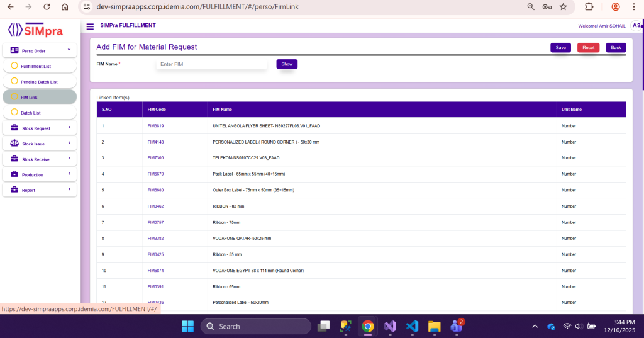Expand the Stock Receive menu
The width and height of the screenshot is (644, 338).
click(69, 159)
